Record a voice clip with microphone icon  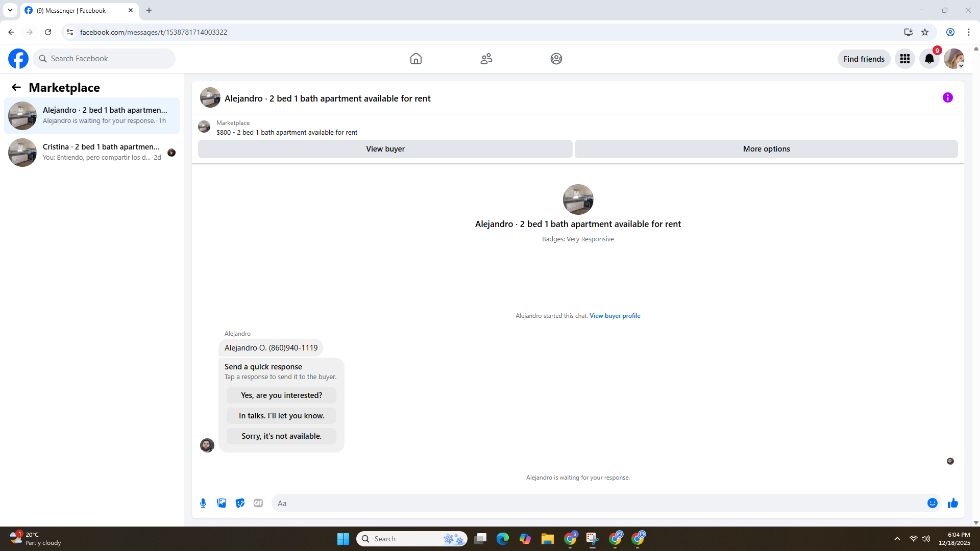(x=203, y=503)
